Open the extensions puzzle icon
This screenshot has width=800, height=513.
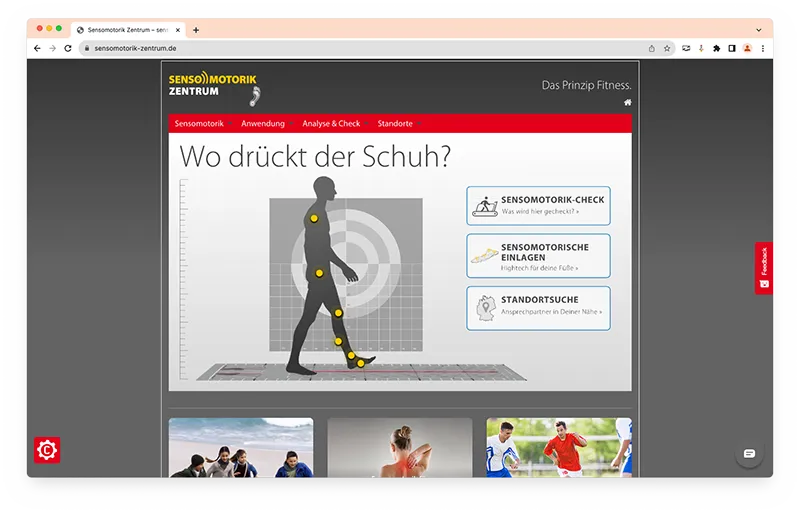[x=716, y=48]
